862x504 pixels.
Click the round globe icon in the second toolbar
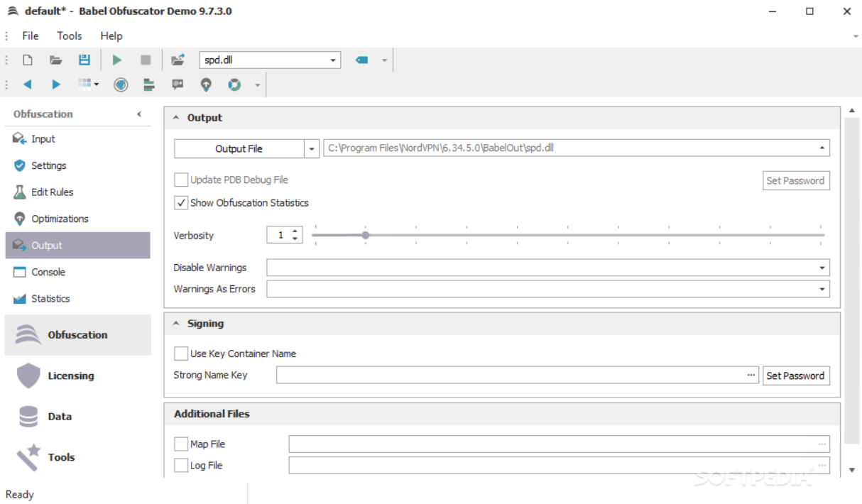point(121,84)
